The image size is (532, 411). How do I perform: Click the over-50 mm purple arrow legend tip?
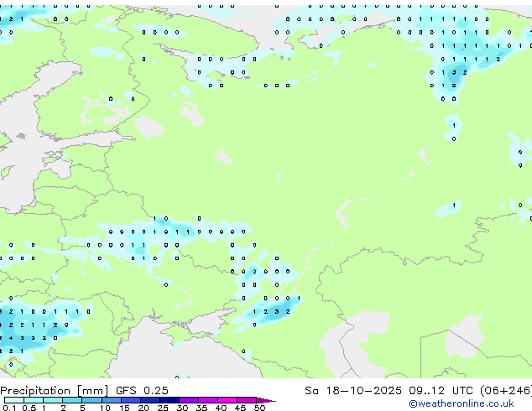266,400
